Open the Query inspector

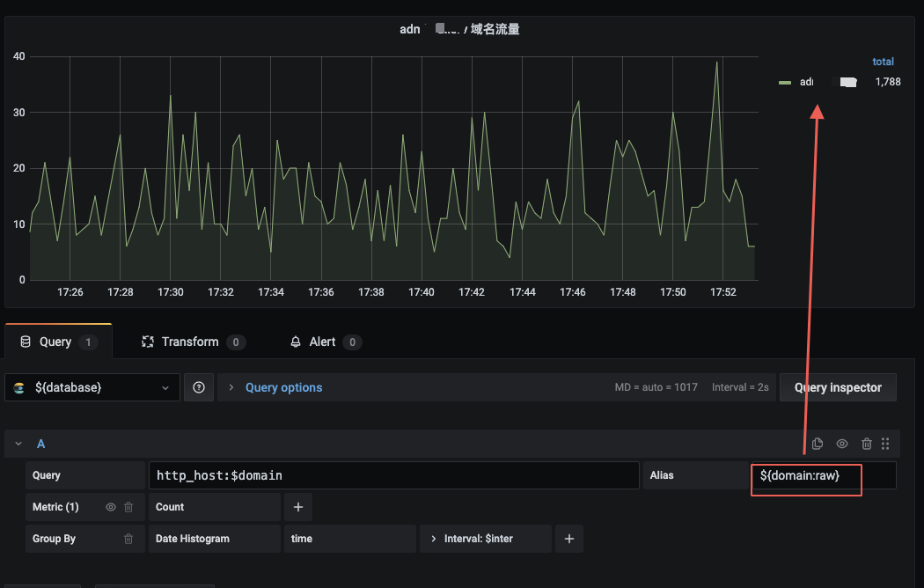tap(838, 387)
